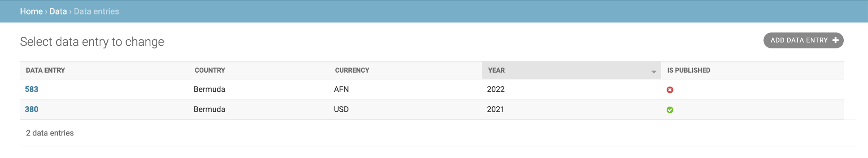Open data entry 583
The image size is (868, 158).
[x=31, y=89]
